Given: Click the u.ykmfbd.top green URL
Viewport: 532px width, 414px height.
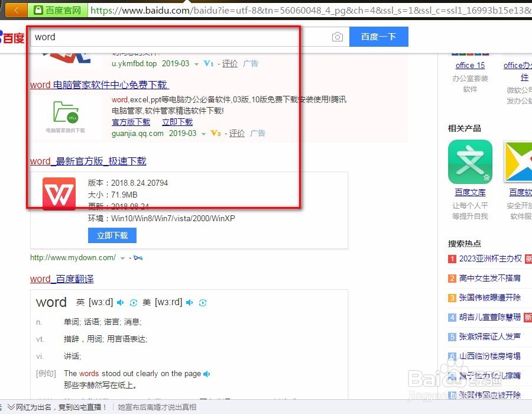Looking at the screenshot, I should tap(134, 63).
